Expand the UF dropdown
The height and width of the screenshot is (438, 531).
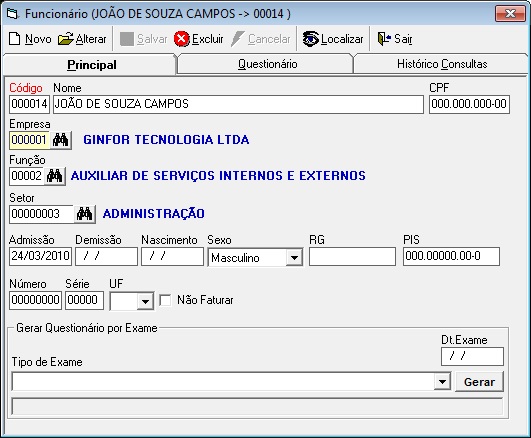145,301
